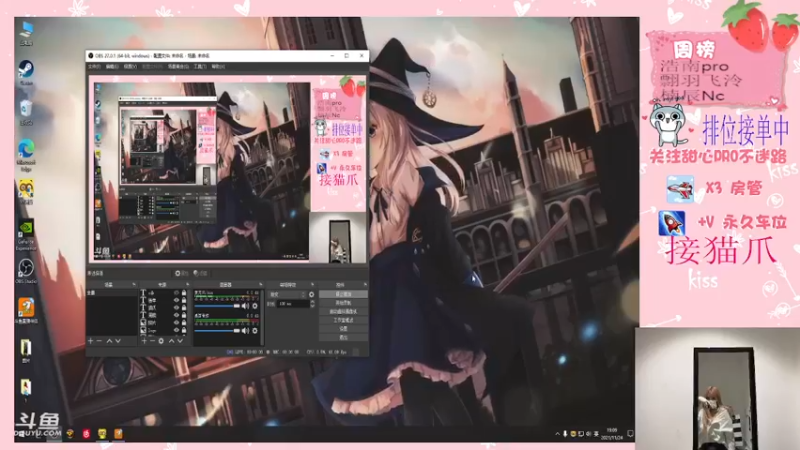Viewport: 800px width, 450px height.
Task: Open the 编辑(E) Edit menu in OBS
Action: point(112,66)
